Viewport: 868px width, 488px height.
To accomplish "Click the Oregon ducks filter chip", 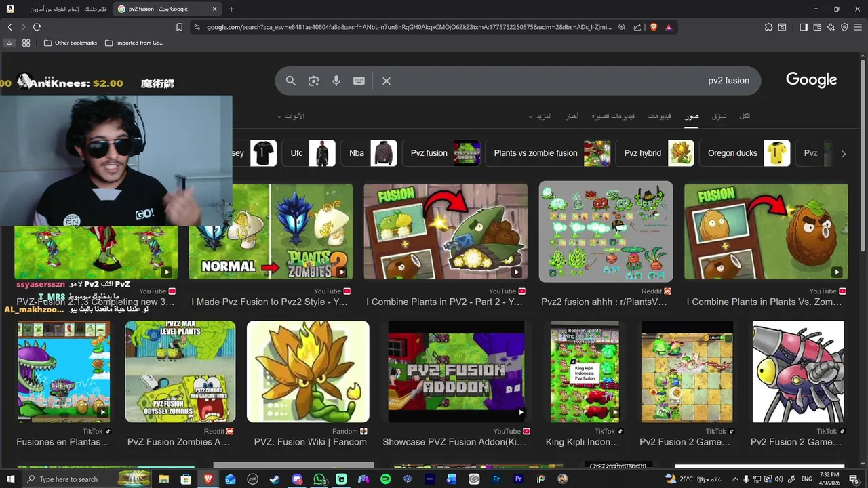I will tap(745, 153).
